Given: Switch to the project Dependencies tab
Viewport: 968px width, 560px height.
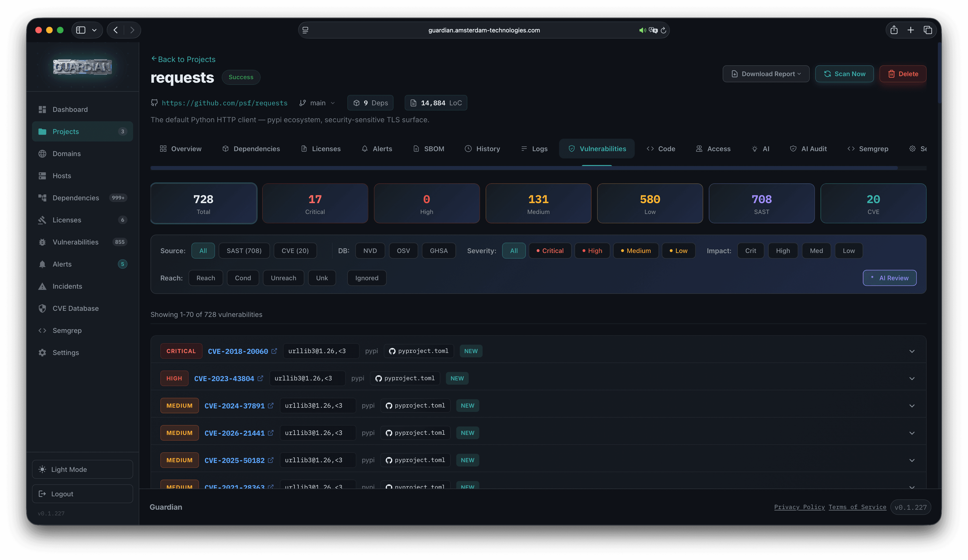Looking at the screenshot, I should pyautogui.click(x=251, y=149).
